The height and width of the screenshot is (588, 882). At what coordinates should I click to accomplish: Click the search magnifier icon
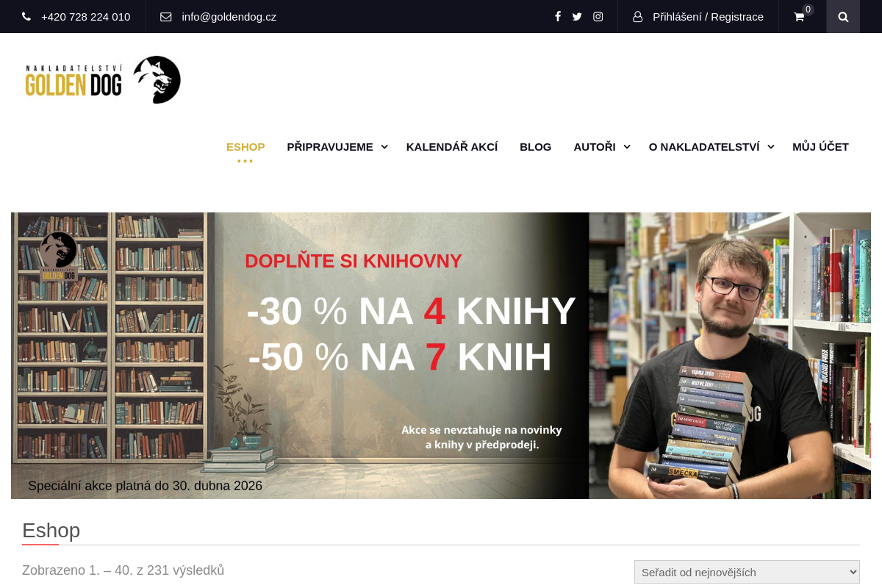pos(843,16)
